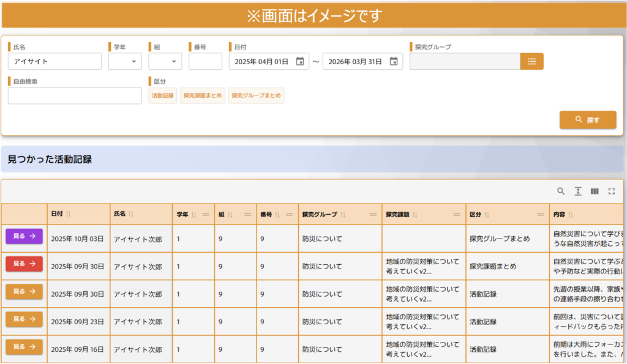Click the red 見る button for 探究課題まとめ
The height and width of the screenshot is (364, 627).
pos(24,264)
